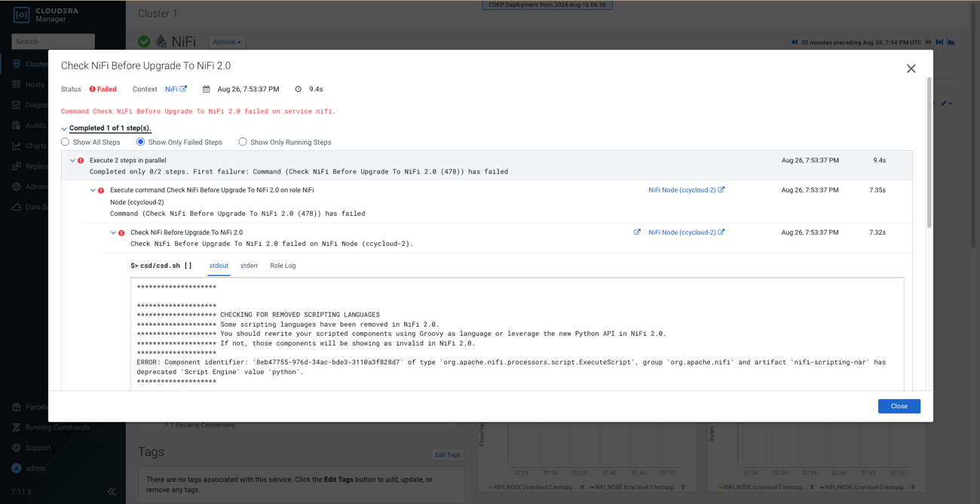Screen dimensions: 980x504
Task: Open external link icon left of third-row NiFi Node
Action: click(637, 232)
